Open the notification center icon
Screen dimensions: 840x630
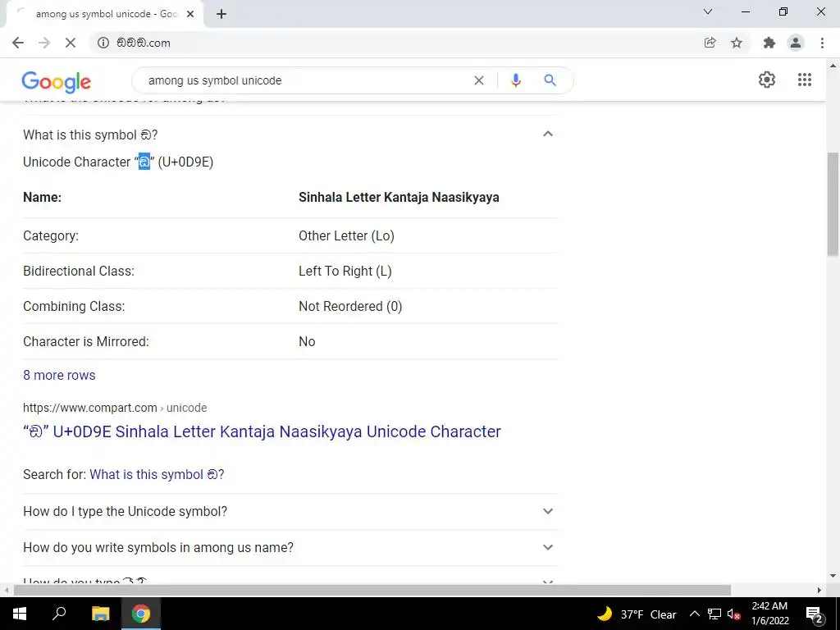[815, 614]
